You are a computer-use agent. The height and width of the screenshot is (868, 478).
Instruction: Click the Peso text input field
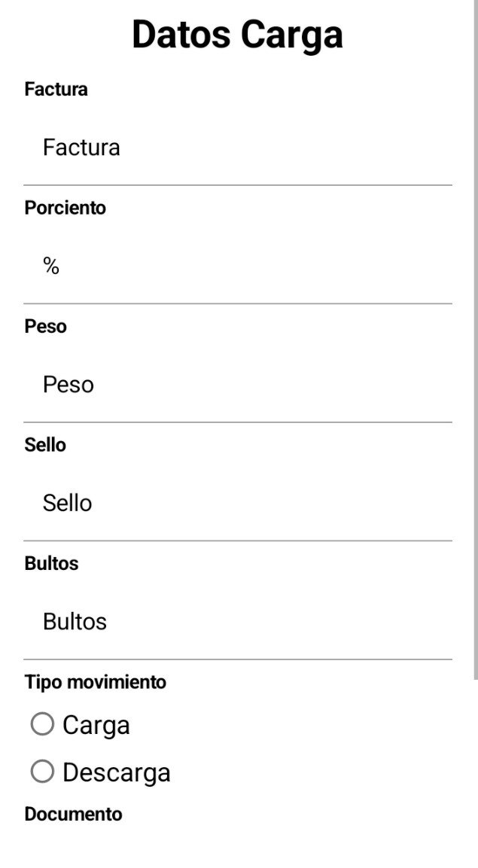(237, 385)
